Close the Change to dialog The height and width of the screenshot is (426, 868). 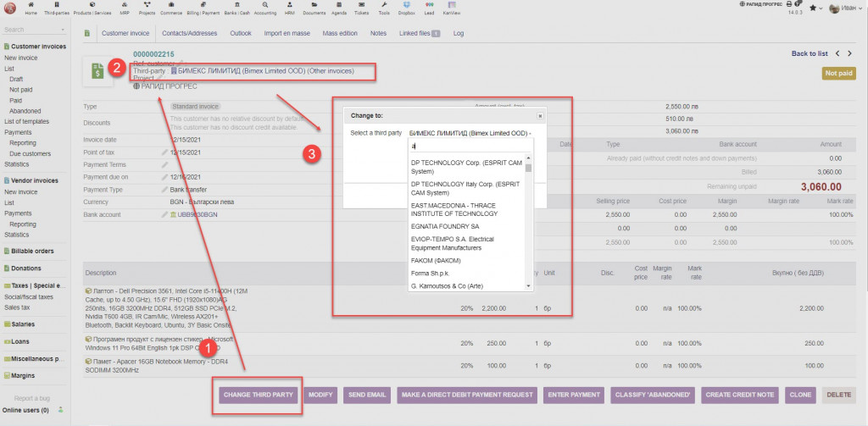[x=540, y=115]
